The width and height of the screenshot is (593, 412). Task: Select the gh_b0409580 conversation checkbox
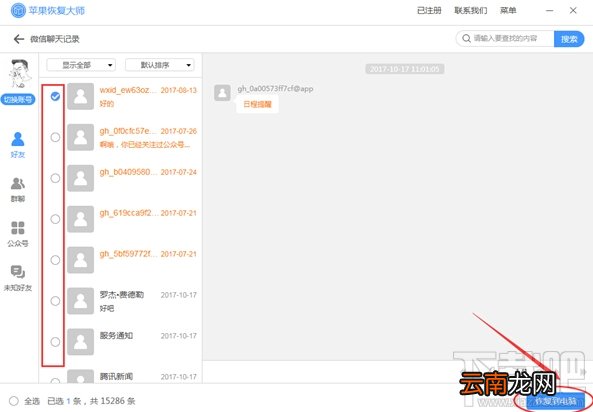pos(55,178)
